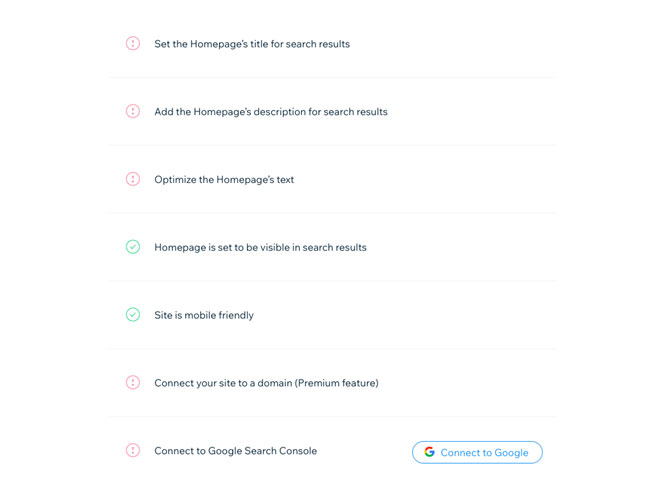Expand the Premium feature domain row
The image size is (665, 494).
(332, 383)
